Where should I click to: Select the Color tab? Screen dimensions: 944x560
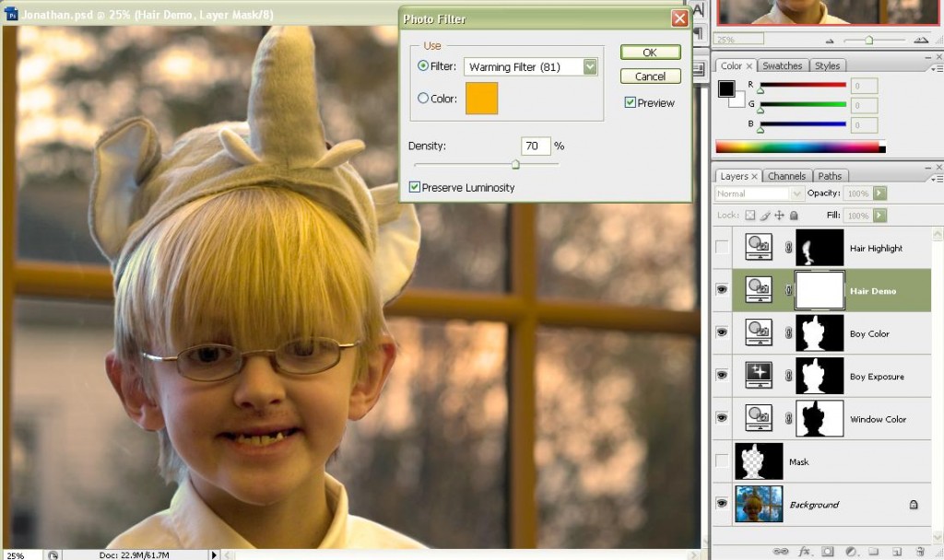point(736,66)
